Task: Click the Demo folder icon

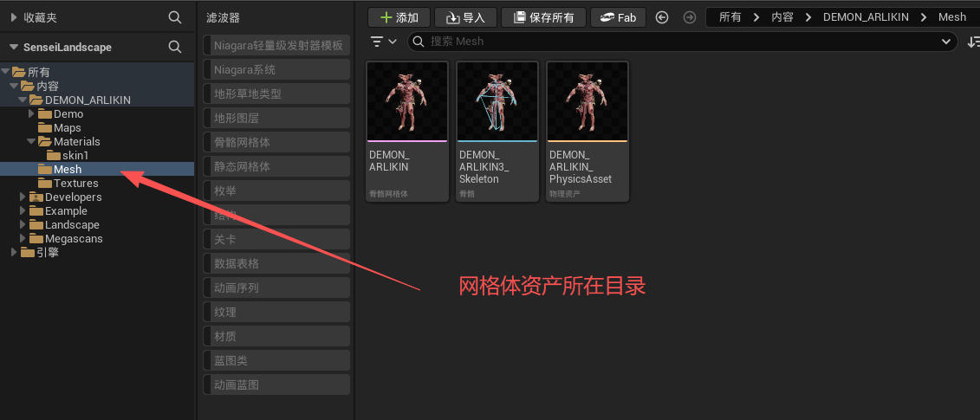Action: point(45,113)
